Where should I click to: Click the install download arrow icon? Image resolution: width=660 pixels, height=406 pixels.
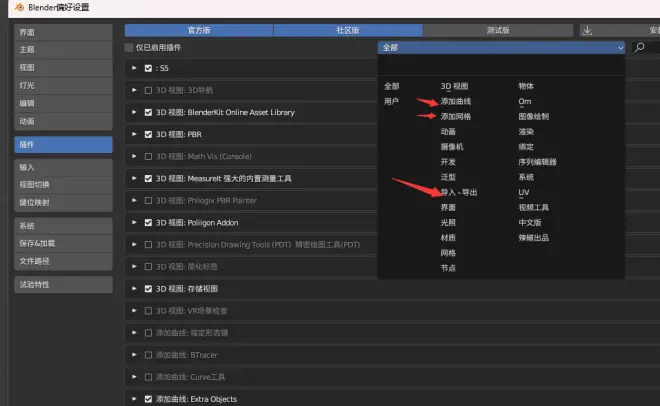[587, 30]
